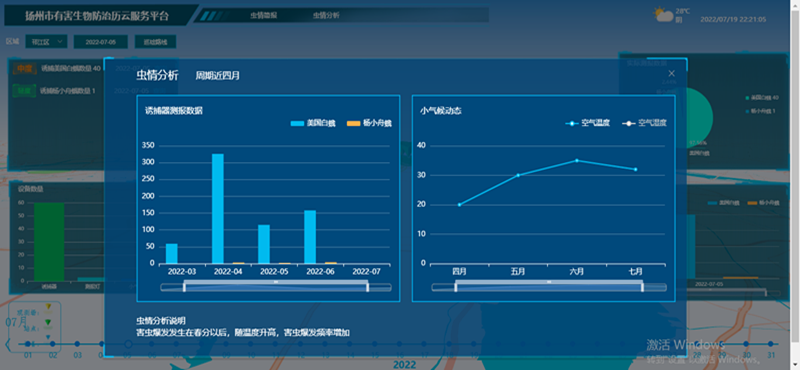The image size is (800, 370).
Task: Close the 虫情分析 dialog with X
Action: (671, 74)
